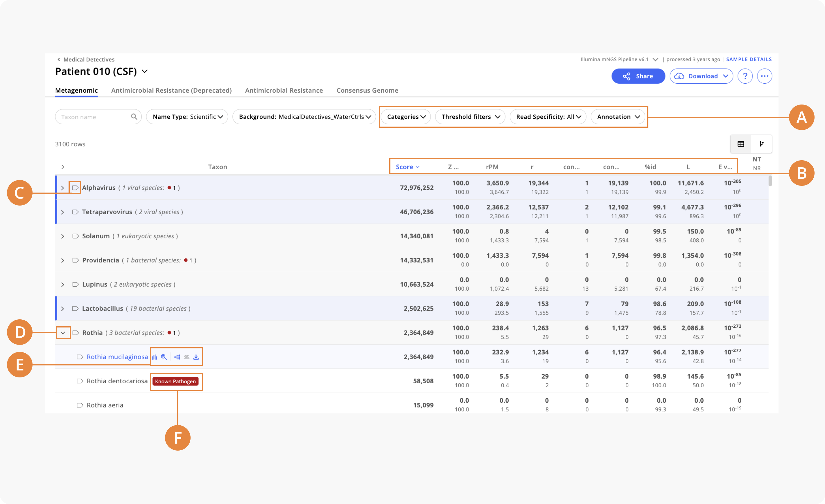Collapse the Rothia genus row
The width and height of the screenshot is (825, 504).
tap(63, 333)
